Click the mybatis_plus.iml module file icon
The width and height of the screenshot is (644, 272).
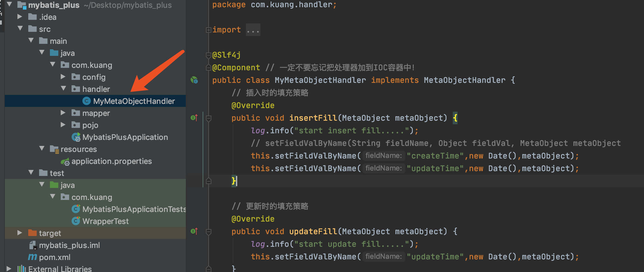pyautogui.click(x=33, y=245)
